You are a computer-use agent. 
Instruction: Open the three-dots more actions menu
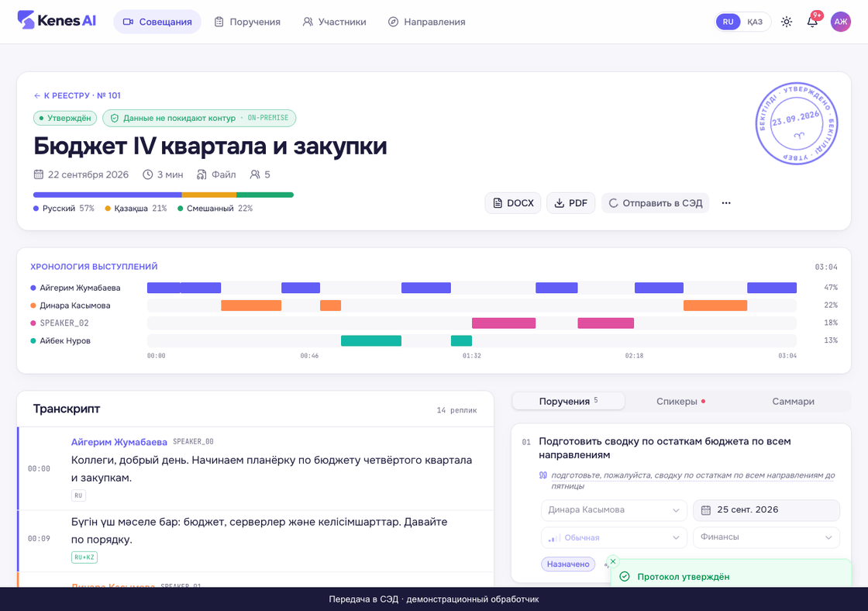coord(725,202)
